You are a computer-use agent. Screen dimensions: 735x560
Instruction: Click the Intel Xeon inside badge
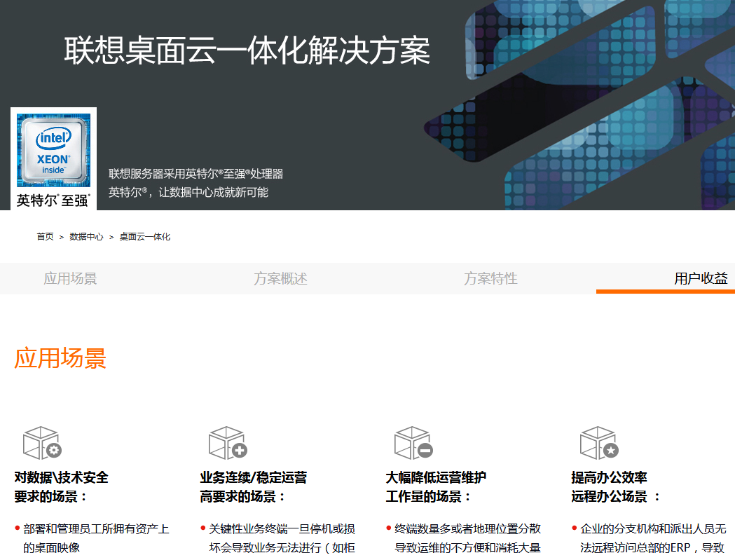53,150
